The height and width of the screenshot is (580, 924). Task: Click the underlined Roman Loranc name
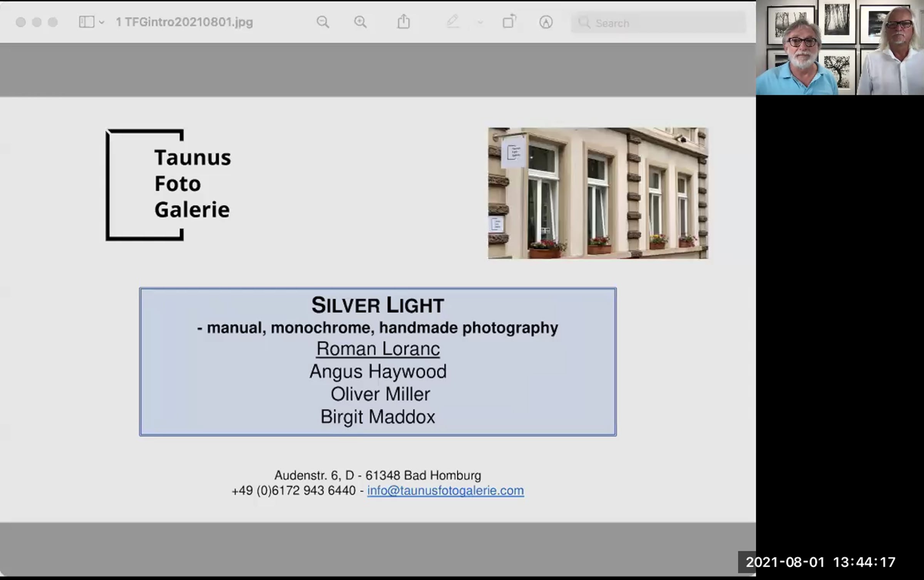click(x=378, y=349)
